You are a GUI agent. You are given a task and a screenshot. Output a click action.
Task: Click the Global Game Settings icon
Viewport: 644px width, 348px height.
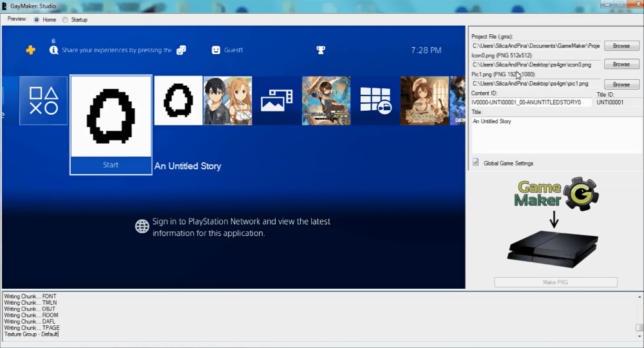pyautogui.click(x=476, y=163)
